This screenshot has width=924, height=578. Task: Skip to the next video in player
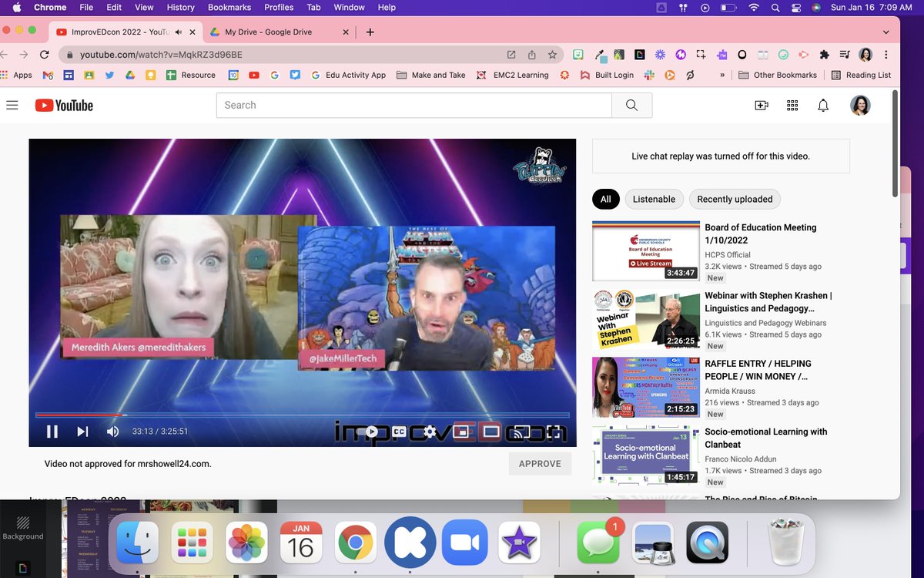point(82,432)
